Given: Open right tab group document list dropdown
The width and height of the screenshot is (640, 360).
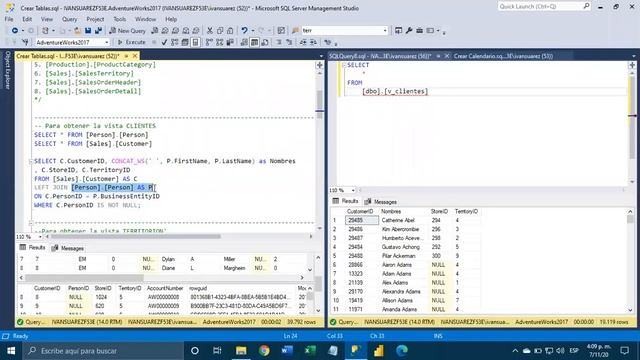Looking at the screenshot, I should click(x=633, y=56).
